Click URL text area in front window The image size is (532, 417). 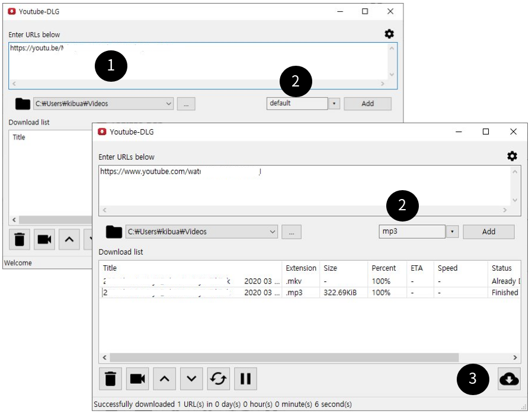pyautogui.click(x=305, y=186)
